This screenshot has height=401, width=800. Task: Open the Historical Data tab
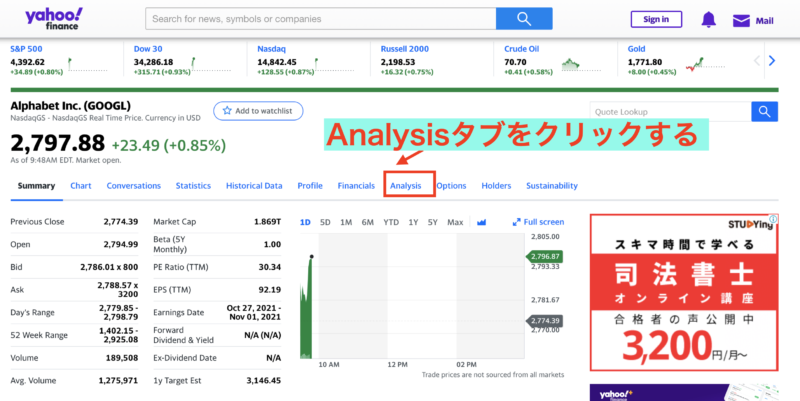pos(254,186)
